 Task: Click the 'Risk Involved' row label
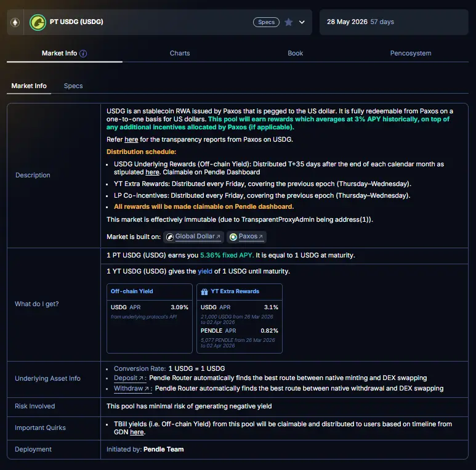(x=35, y=406)
